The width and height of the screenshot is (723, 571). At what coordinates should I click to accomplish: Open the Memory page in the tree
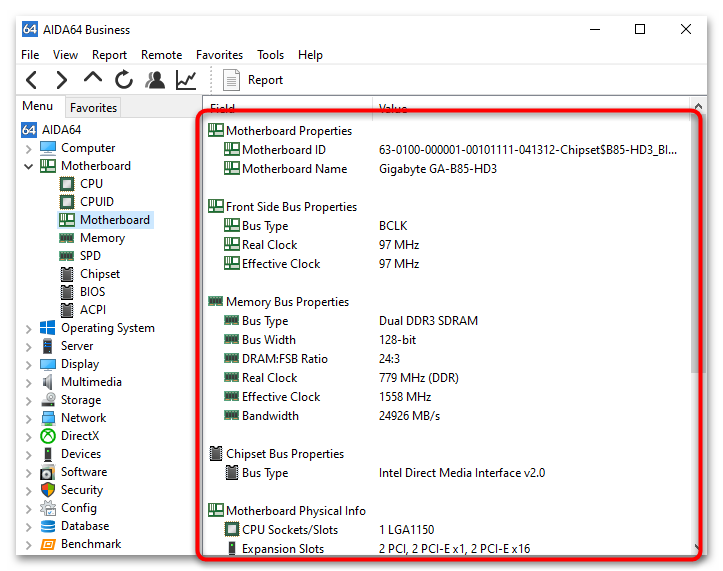tap(102, 238)
